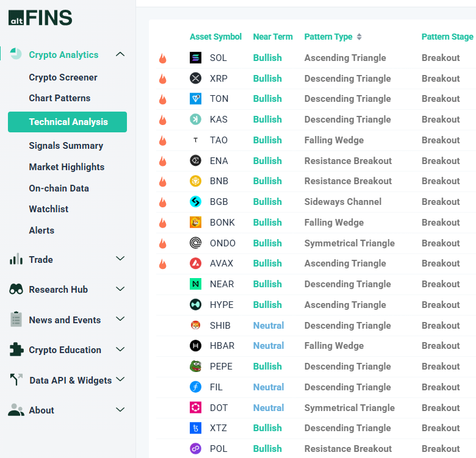Click the XRP coin icon
This screenshot has width=476, height=458.
click(195, 78)
